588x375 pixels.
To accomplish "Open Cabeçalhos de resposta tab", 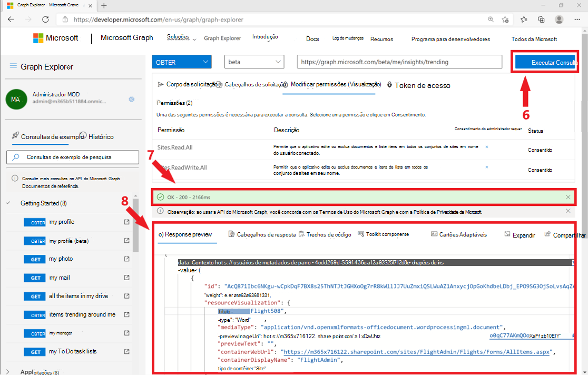I will [x=262, y=234].
